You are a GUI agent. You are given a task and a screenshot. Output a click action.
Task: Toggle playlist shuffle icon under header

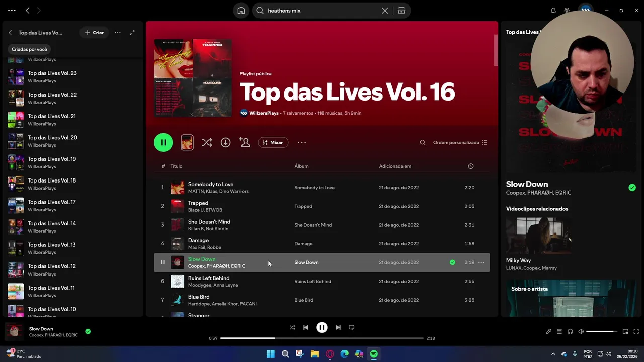(207, 143)
